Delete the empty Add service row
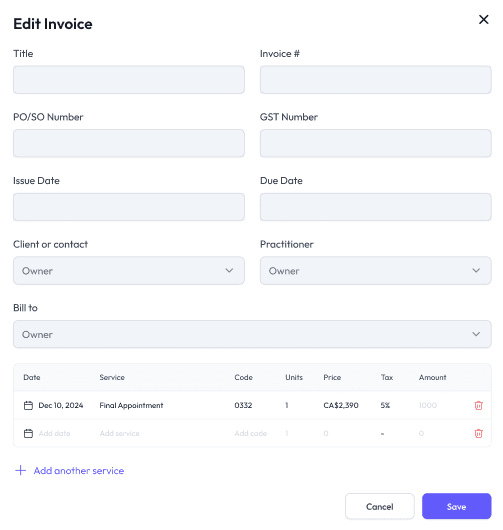This screenshot has height=530, width=503. [x=478, y=433]
